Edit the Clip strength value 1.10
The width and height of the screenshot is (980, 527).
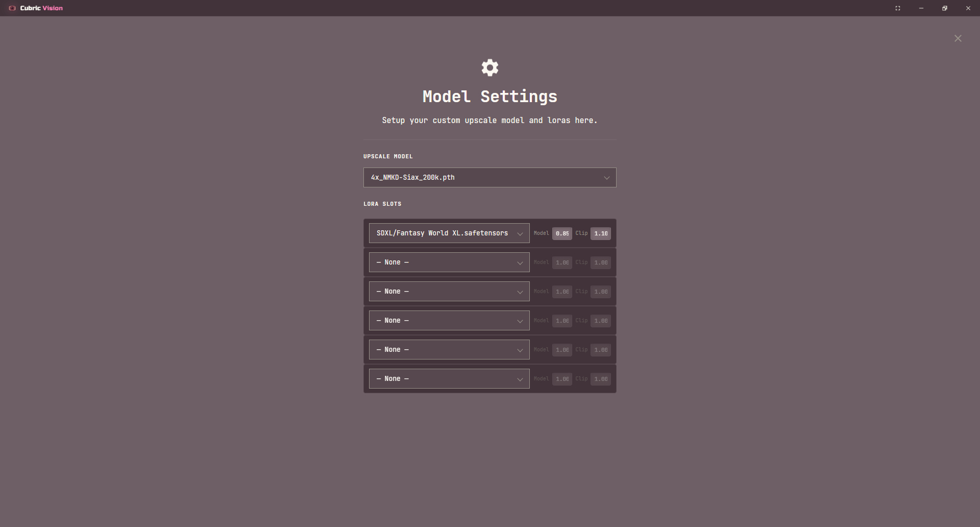[601, 233]
